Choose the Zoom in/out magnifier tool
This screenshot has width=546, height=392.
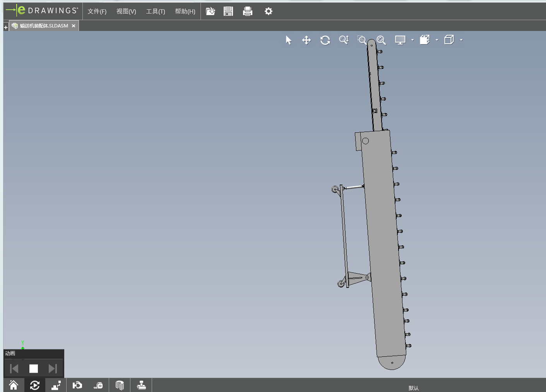tap(344, 40)
